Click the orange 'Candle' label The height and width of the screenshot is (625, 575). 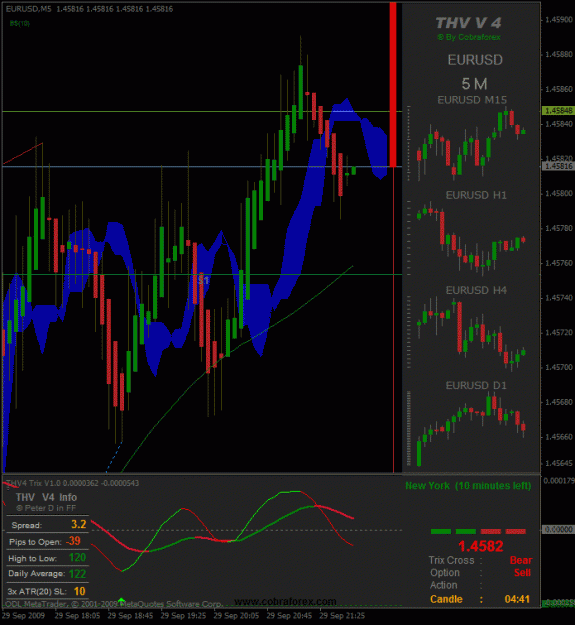pos(446,599)
